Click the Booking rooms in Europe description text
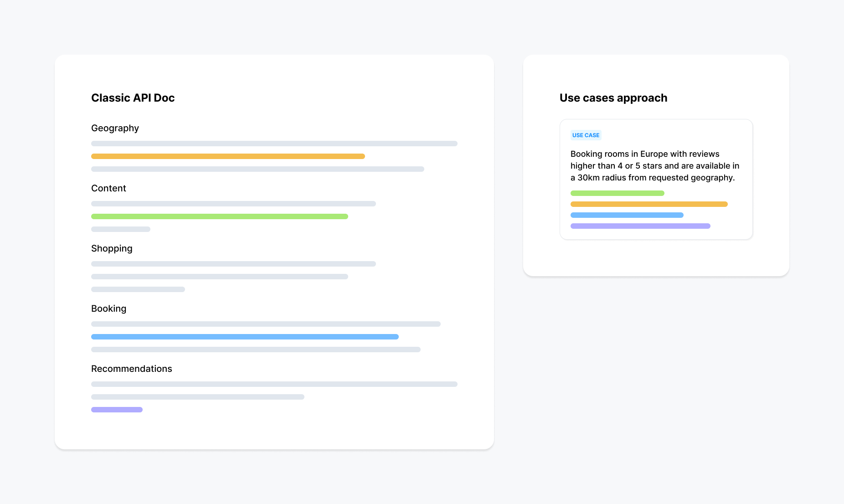Viewport: 844px width, 504px height. 655,166
